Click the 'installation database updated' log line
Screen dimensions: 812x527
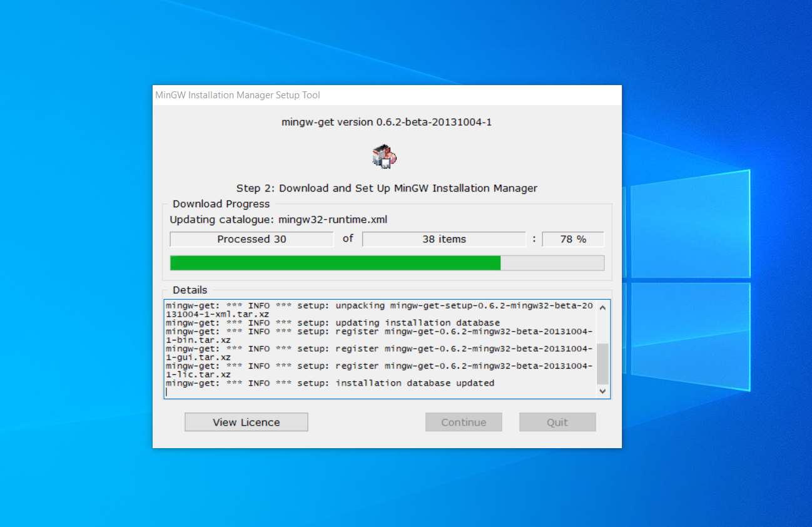330,383
